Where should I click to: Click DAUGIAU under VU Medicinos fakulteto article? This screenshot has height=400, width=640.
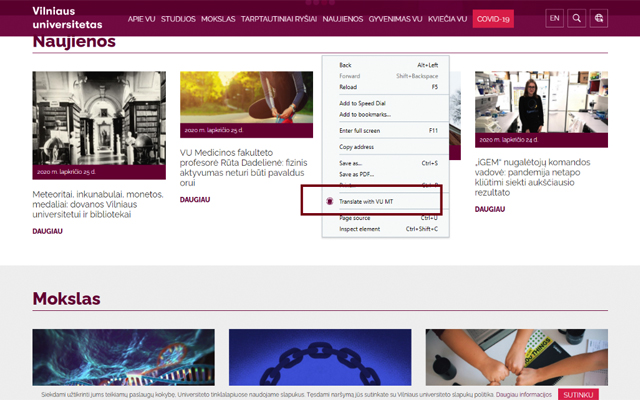click(x=195, y=200)
